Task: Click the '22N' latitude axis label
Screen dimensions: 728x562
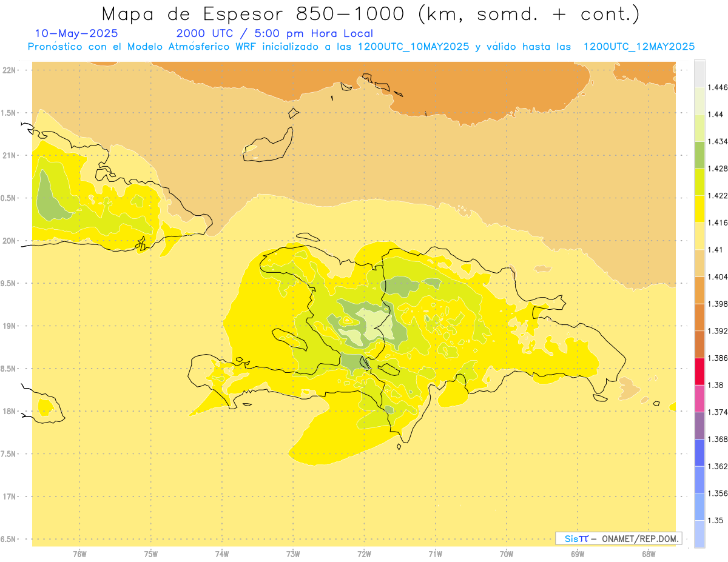Action: [10, 70]
